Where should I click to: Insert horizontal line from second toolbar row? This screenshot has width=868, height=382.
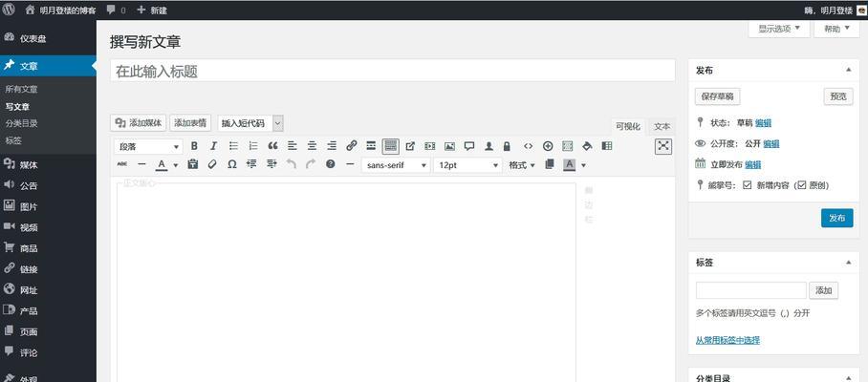pos(141,164)
